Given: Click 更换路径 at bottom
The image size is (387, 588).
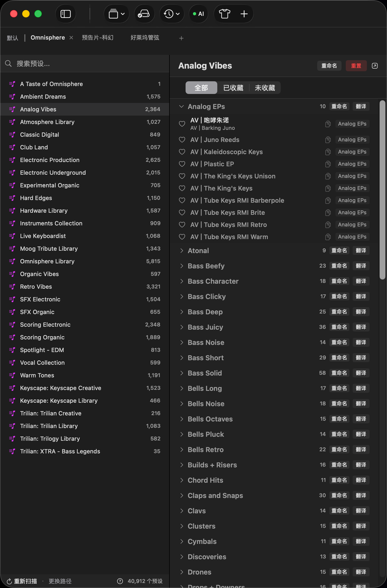Looking at the screenshot, I should click(x=60, y=581).
